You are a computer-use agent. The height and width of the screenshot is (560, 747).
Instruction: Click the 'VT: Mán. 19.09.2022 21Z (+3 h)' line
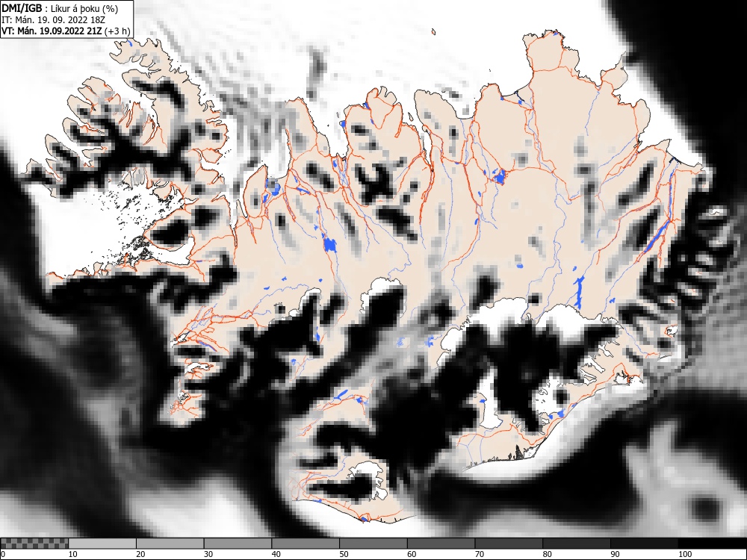[66, 31]
